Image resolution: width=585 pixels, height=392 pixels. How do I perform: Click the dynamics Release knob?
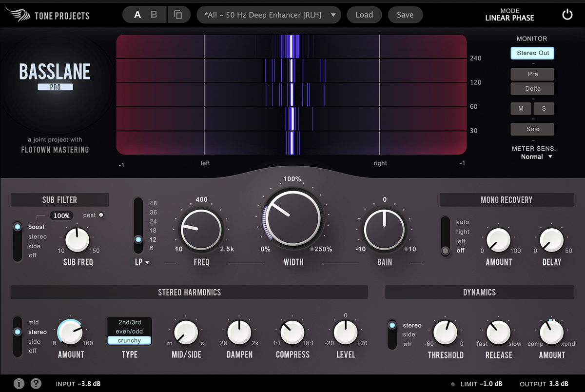click(x=499, y=333)
